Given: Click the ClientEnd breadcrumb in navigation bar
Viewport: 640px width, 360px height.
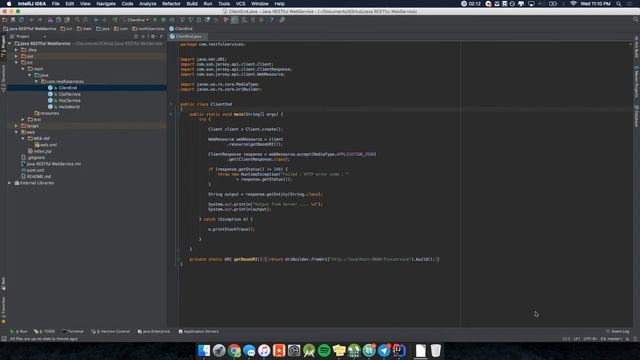Looking at the screenshot, I should (x=181, y=29).
